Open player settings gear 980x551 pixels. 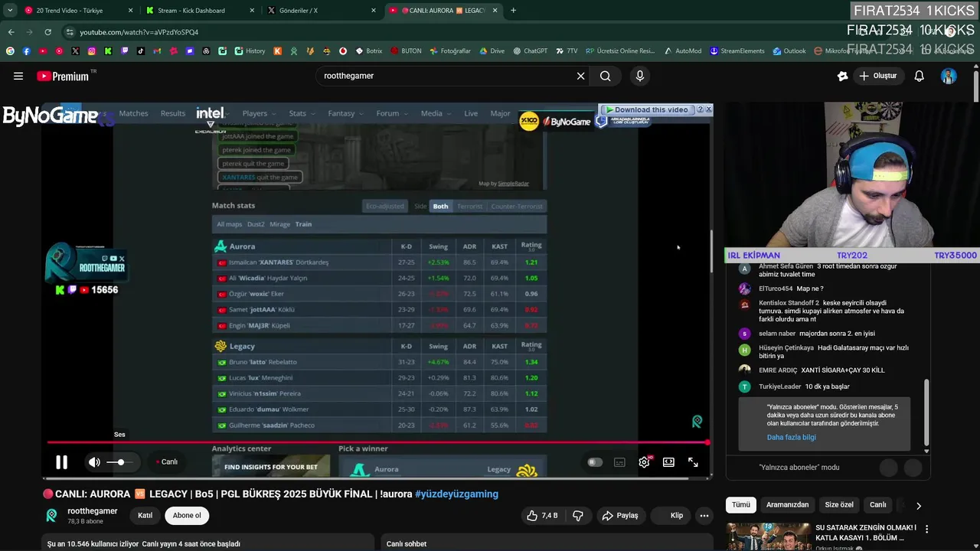(x=644, y=462)
